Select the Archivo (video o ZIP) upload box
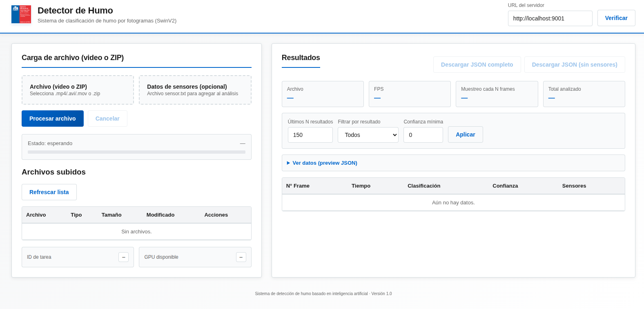Screen dimensions: 644x309 78,90
